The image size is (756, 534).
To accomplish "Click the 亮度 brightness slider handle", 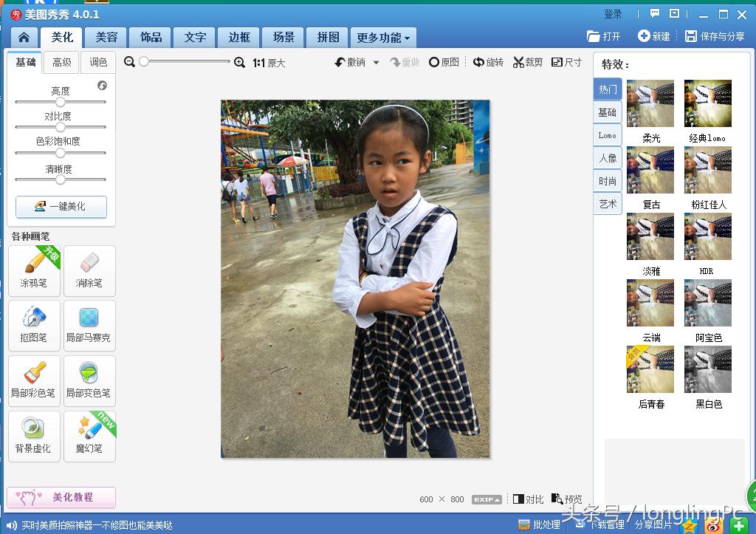I will coord(61,102).
